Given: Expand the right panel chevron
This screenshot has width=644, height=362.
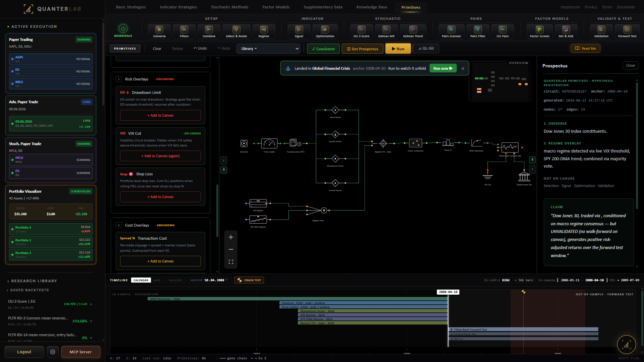Looking at the screenshot, I should click(x=532, y=169).
